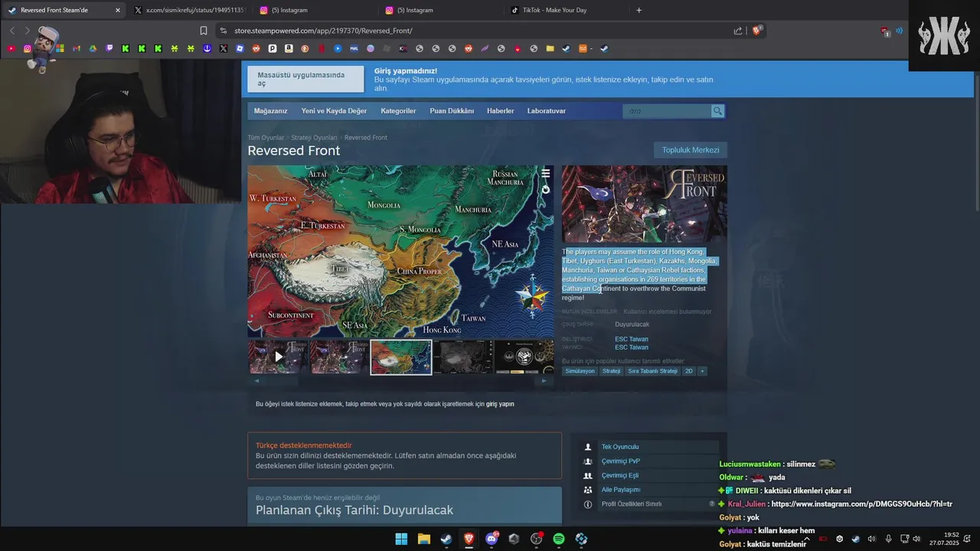Open Discord from the taskbar
980x551 pixels.
pos(492,539)
